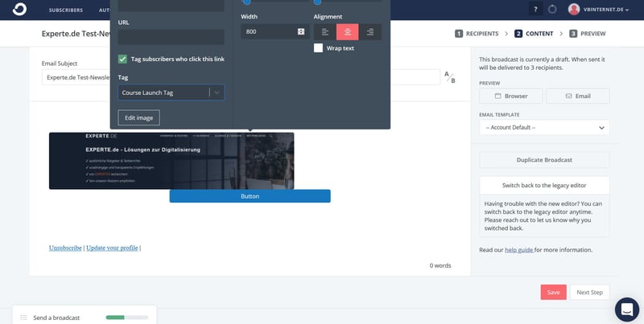Click Send a broadcast progress bar
Viewport: 644px width, 324px height.
pos(127,318)
